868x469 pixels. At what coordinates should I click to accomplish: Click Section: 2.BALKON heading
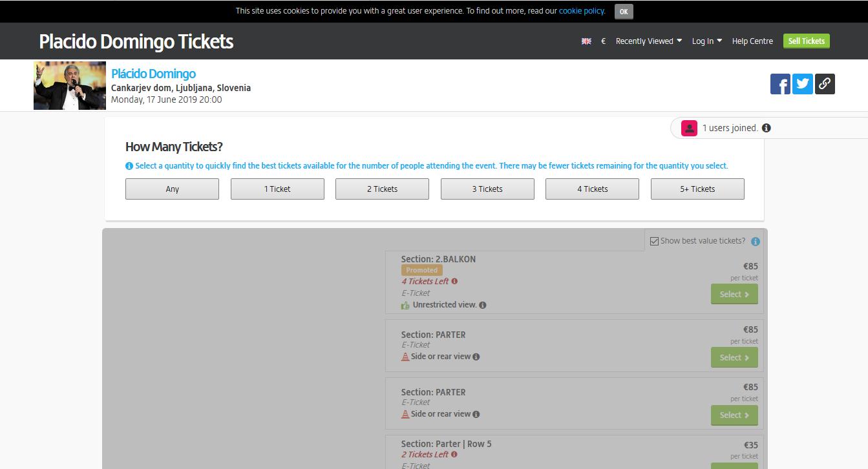pyautogui.click(x=438, y=259)
